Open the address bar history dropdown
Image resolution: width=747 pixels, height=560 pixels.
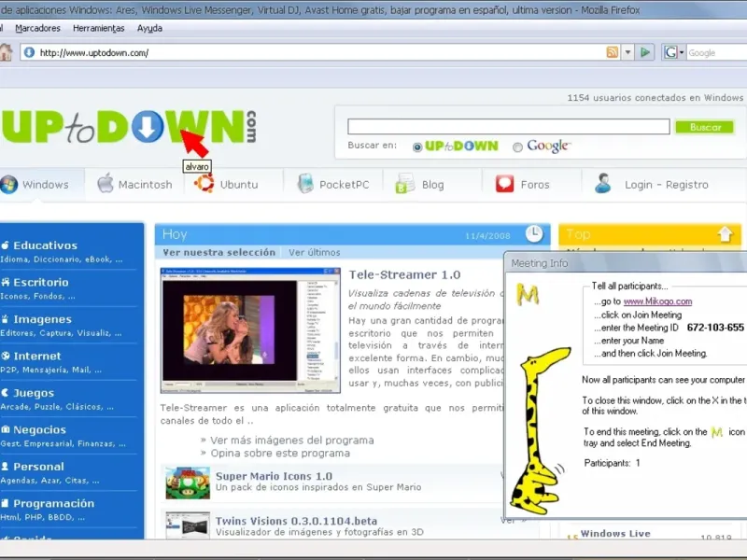pyautogui.click(x=627, y=52)
